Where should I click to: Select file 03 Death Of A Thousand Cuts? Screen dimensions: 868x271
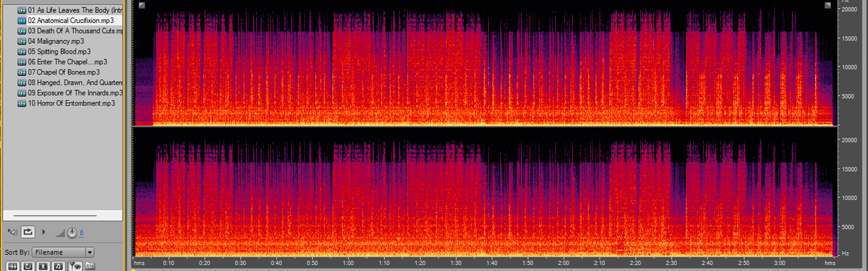point(75,31)
